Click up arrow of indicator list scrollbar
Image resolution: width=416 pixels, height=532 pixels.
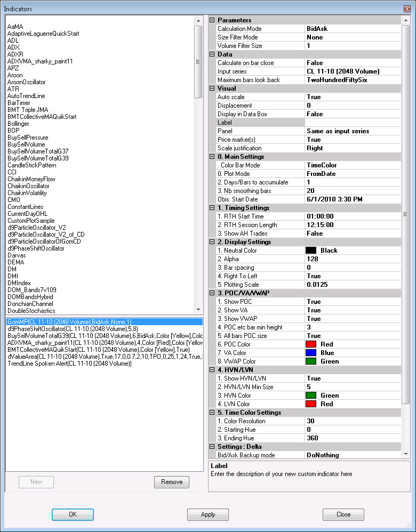pyautogui.click(x=198, y=21)
